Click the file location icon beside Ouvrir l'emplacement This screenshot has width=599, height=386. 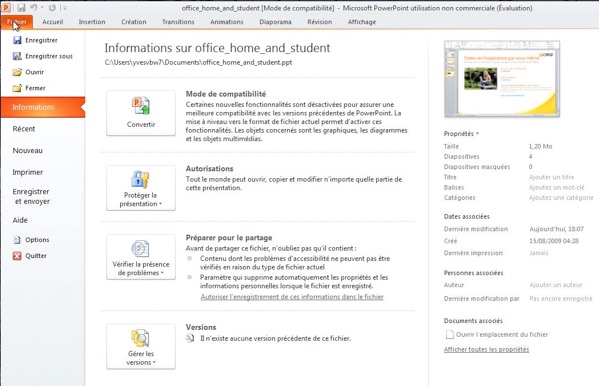(x=450, y=334)
